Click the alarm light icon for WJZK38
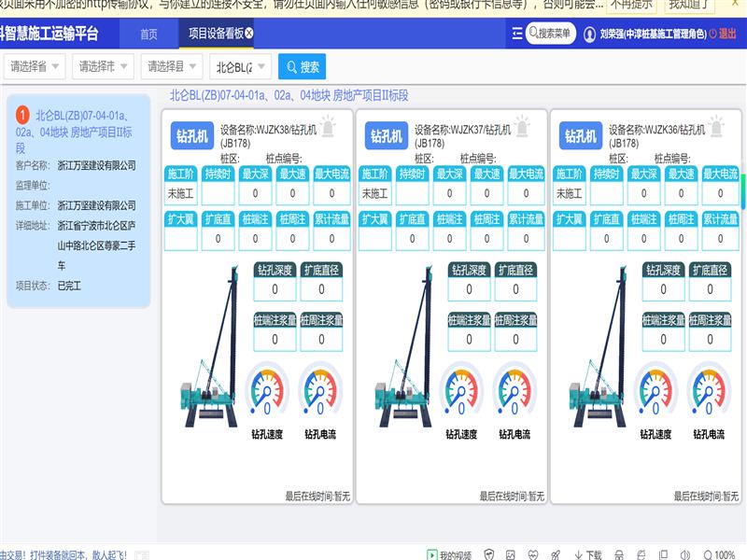This screenshot has height=560, width=747. click(x=328, y=125)
